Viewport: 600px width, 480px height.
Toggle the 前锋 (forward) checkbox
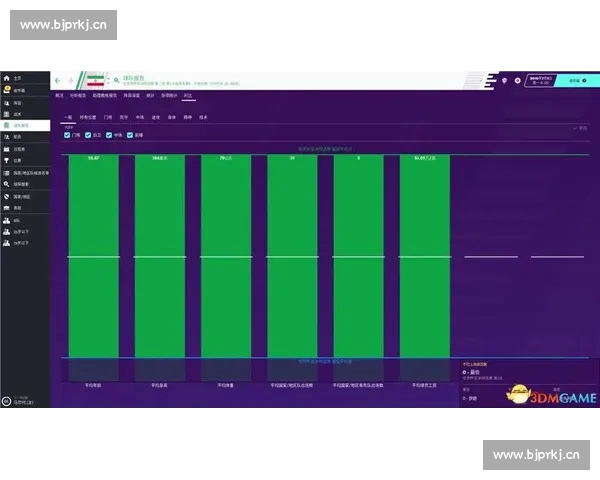tap(128, 134)
